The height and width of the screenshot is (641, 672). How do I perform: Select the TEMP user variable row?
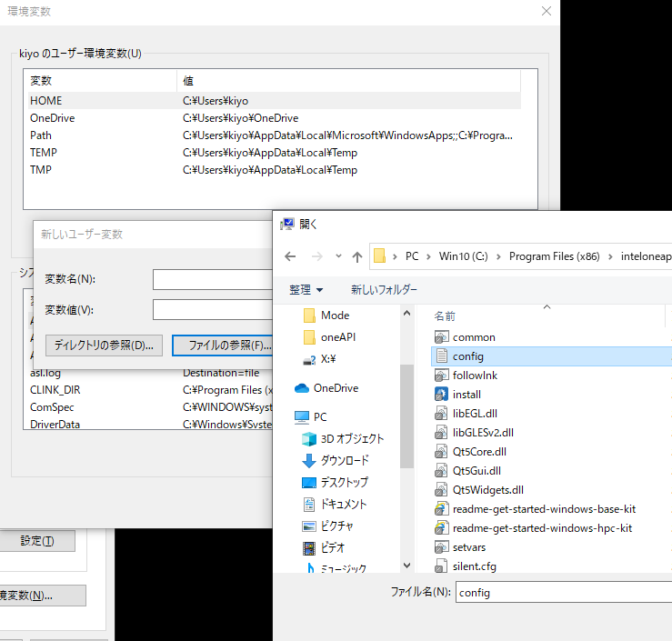275,153
